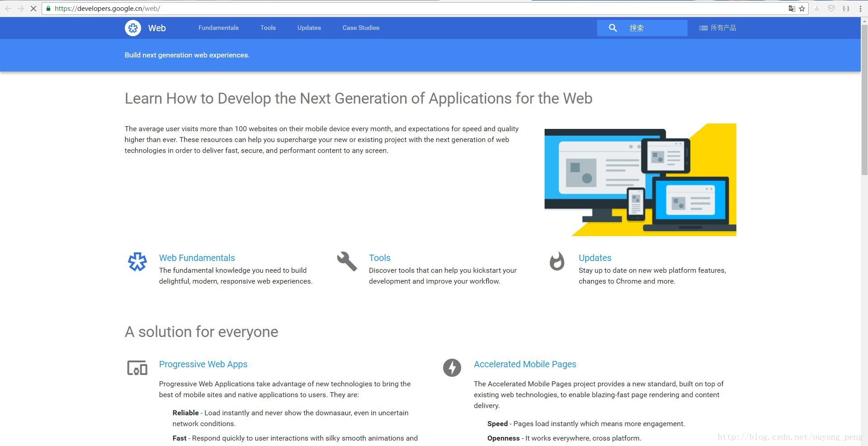Bookmark this page with the star
This screenshot has width=868, height=446.
pos(802,9)
